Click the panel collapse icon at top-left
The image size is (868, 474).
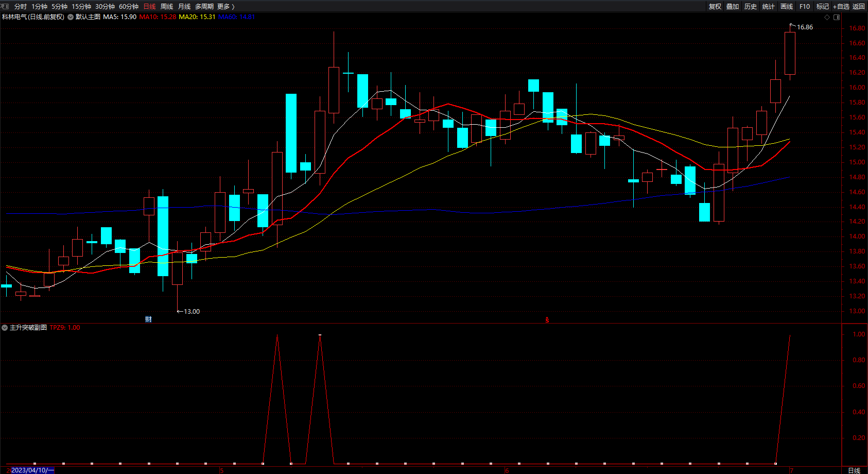coord(5,6)
